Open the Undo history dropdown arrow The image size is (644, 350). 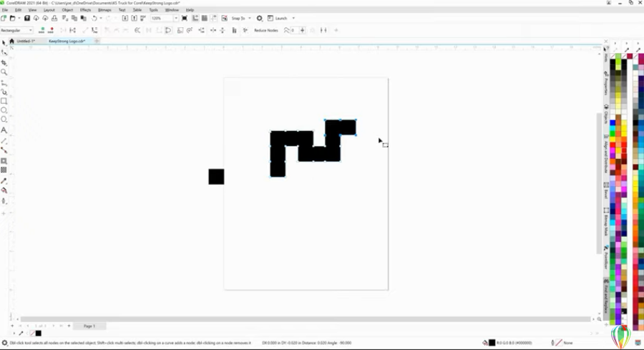(x=101, y=18)
